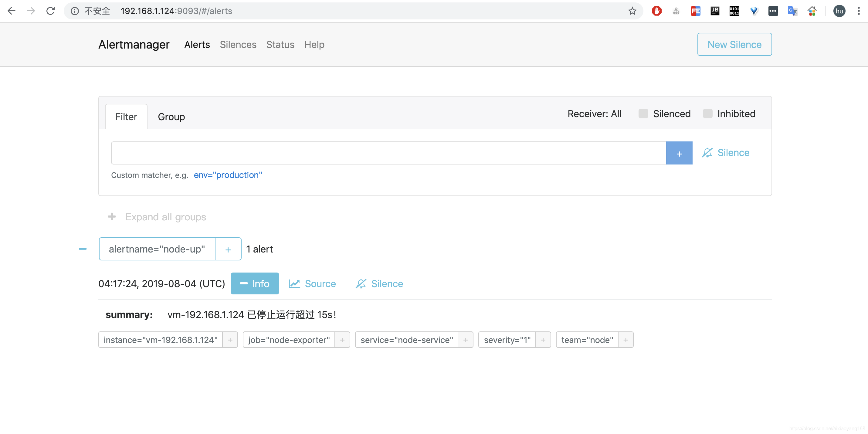868x434 pixels.
Task: Click the JetBrains extension icon
Action: [715, 11]
